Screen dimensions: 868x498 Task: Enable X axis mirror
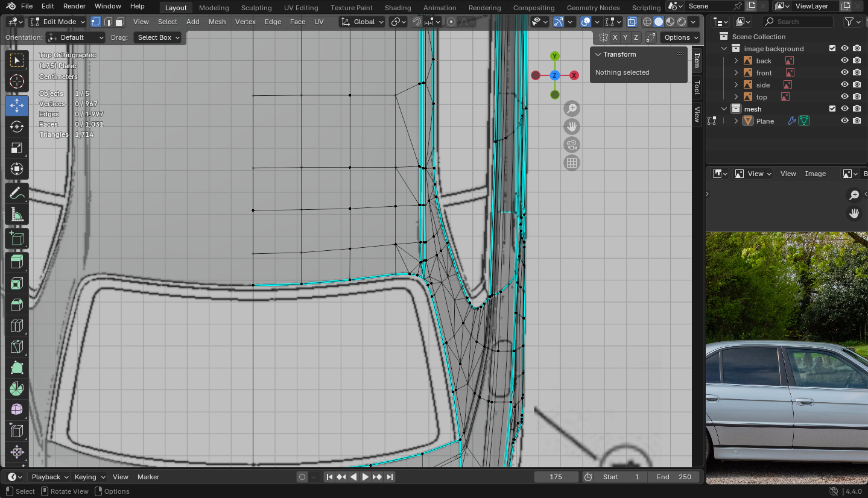point(615,37)
